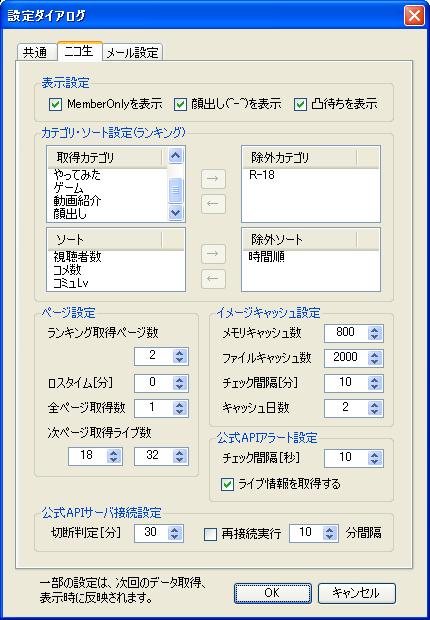Click the 取得カテゴリ list scrollbar thumb

pos(176,190)
